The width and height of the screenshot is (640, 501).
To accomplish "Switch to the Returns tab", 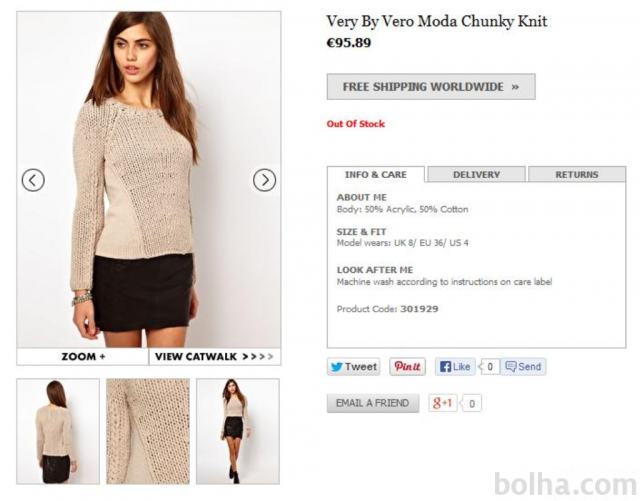I will (x=577, y=175).
